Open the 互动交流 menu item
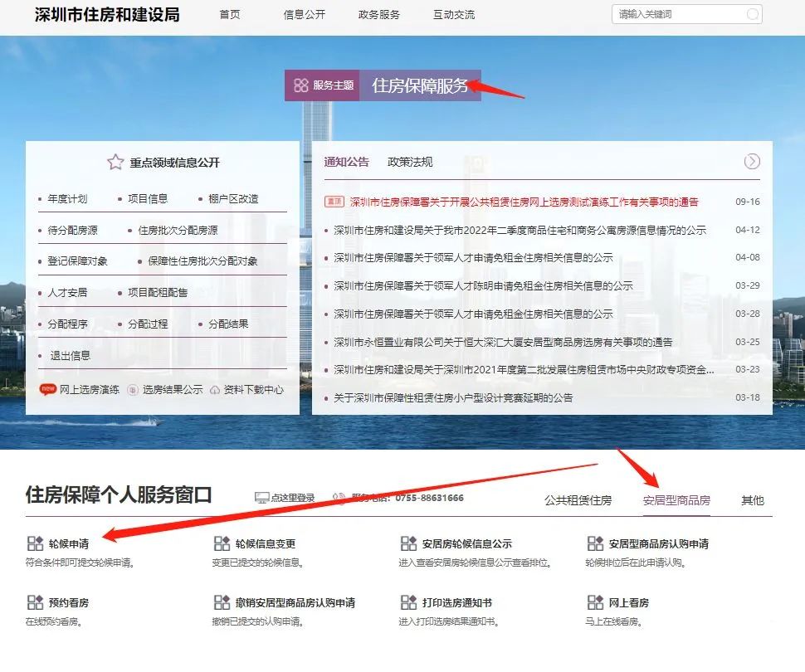Viewport: 805px width, 672px height. [x=454, y=15]
